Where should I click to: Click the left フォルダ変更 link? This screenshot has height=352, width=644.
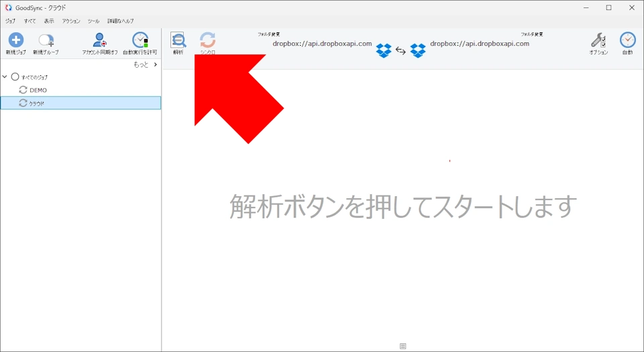click(268, 34)
